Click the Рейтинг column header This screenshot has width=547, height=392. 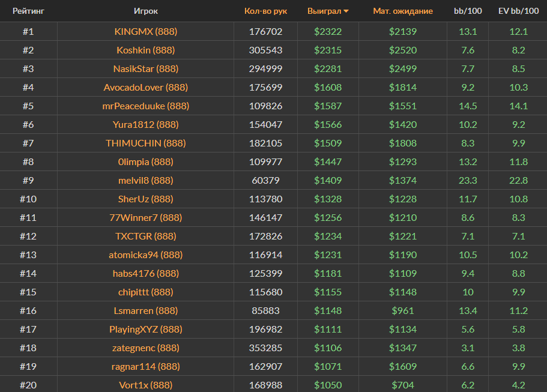(28, 11)
